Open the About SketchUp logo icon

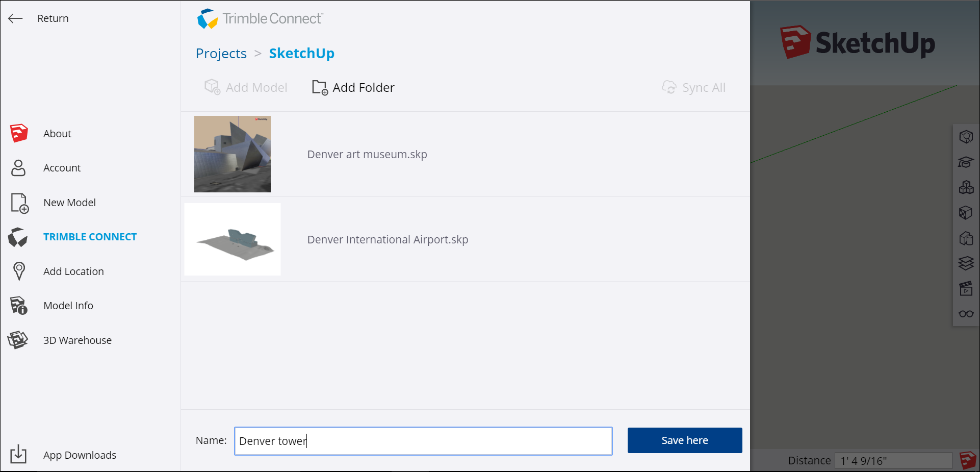pos(19,133)
